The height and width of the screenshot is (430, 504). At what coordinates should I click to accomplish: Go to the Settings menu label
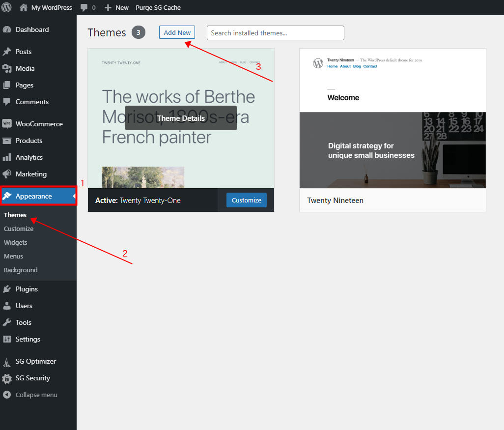pos(28,339)
